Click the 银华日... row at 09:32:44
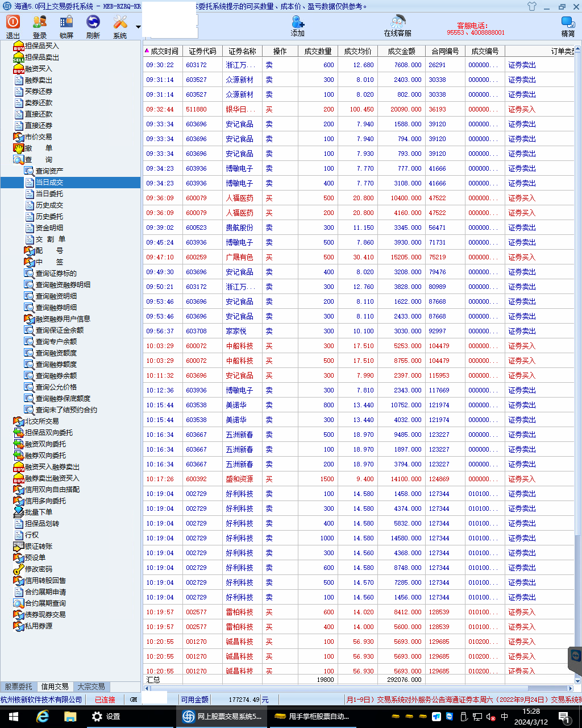This screenshot has width=582, height=728. click(359, 109)
